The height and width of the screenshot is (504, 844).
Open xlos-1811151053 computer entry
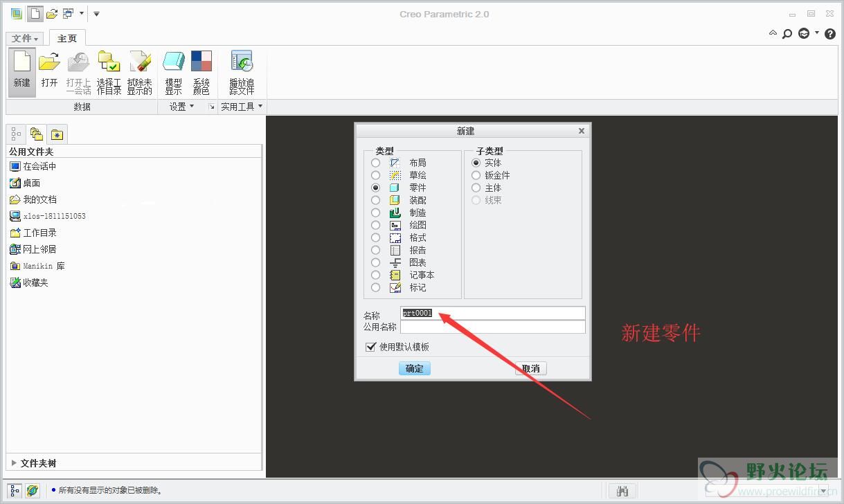(x=47, y=216)
